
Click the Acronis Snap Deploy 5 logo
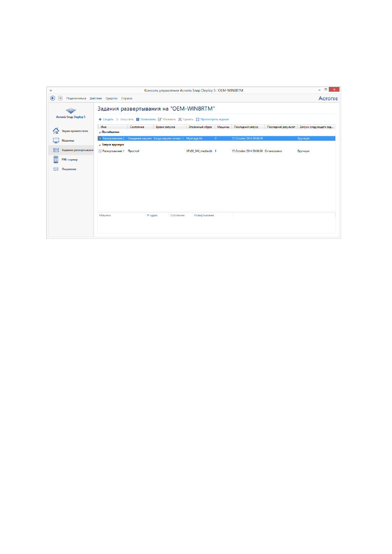point(71,113)
